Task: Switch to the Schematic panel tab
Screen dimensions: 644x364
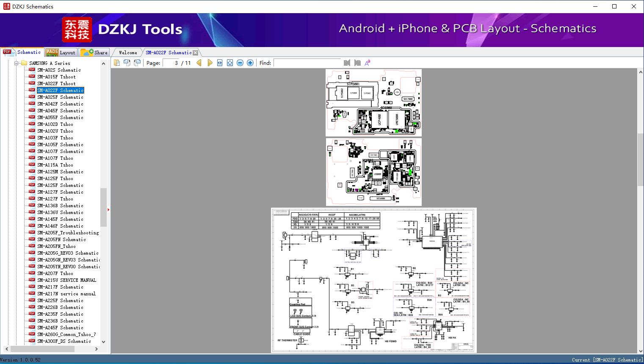Action: pyautogui.click(x=22, y=52)
